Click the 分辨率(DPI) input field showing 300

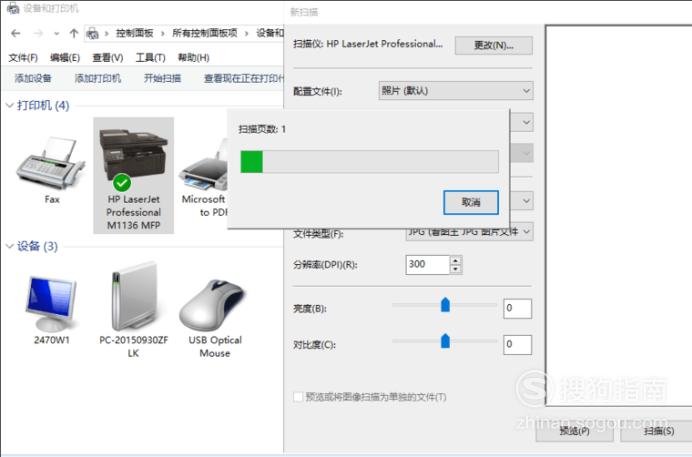pyautogui.click(x=428, y=265)
